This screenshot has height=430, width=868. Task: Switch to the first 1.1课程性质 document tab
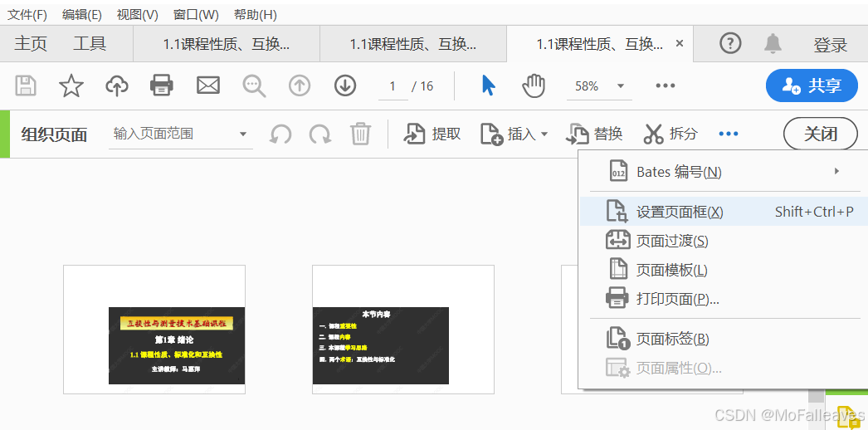(227, 44)
